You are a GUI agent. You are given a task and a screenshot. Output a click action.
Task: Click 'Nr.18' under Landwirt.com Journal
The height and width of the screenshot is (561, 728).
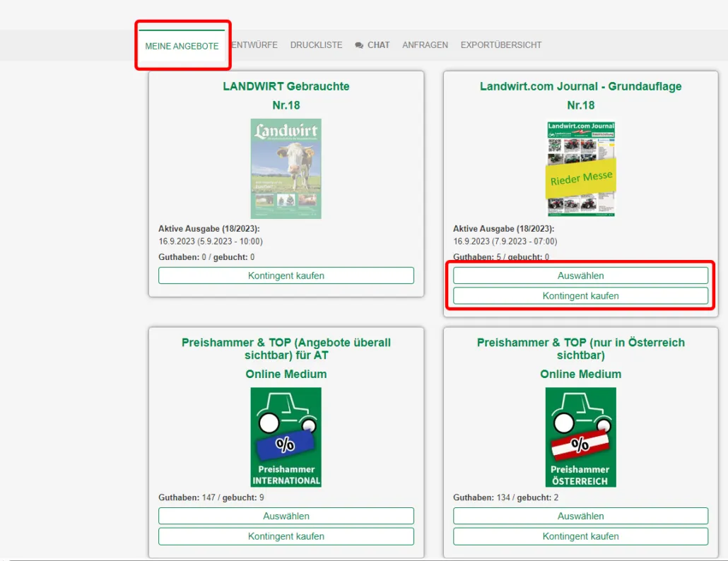(x=581, y=105)
